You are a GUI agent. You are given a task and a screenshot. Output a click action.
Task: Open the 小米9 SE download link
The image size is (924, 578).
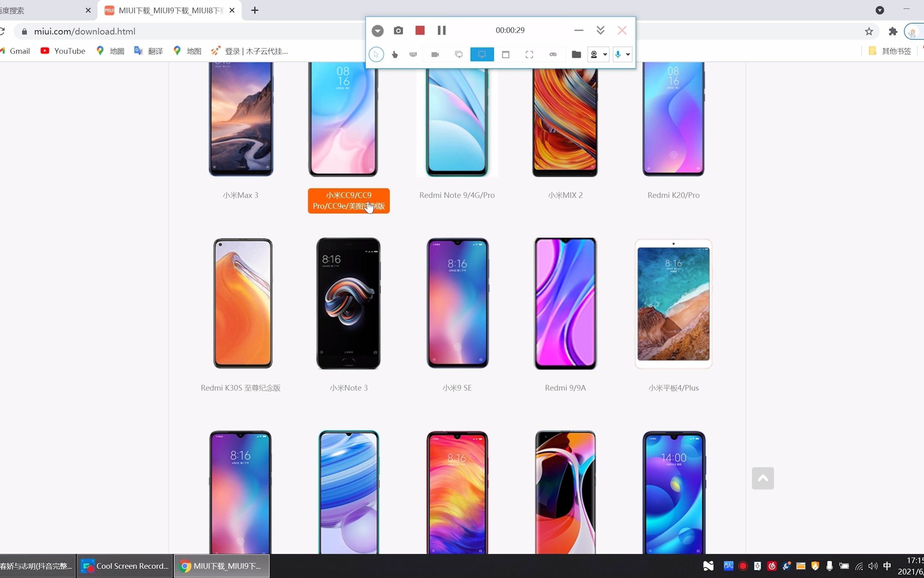click(457, 388)
